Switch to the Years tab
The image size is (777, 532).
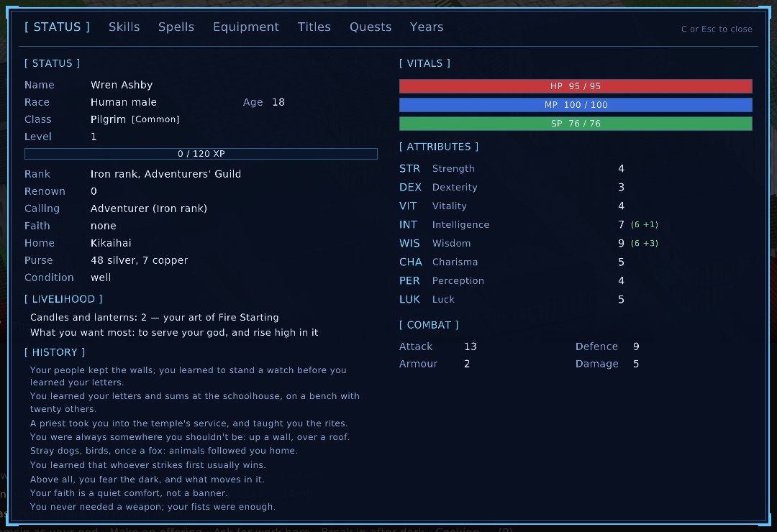coord(426,27)
